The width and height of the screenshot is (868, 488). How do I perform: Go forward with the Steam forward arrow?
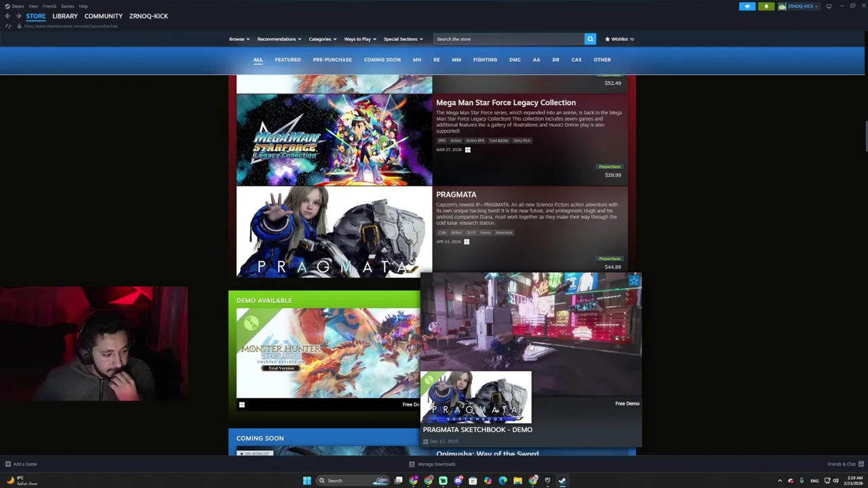coord(18,16)
